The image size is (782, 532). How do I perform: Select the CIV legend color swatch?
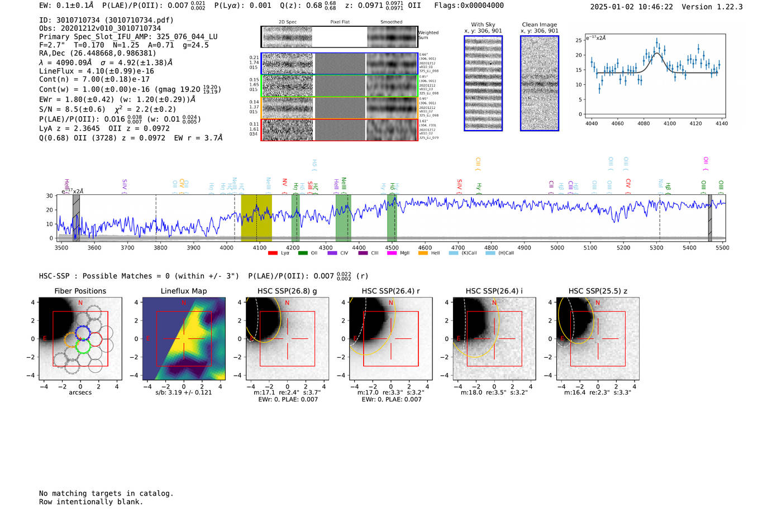click(x=332, y=253)
